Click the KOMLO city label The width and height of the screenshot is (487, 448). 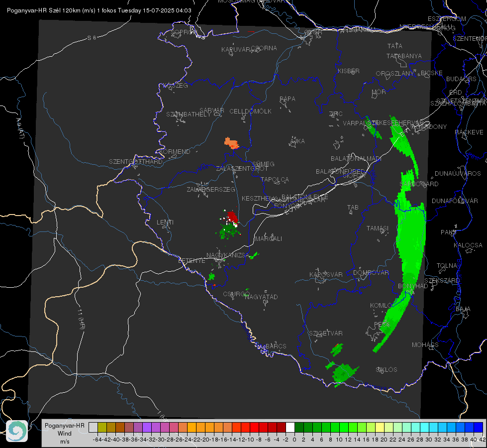click(x=381, y=306)
